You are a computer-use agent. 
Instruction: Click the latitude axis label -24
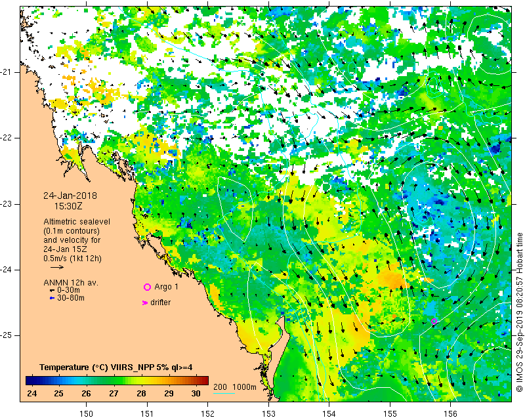click(x=7, y=270)
